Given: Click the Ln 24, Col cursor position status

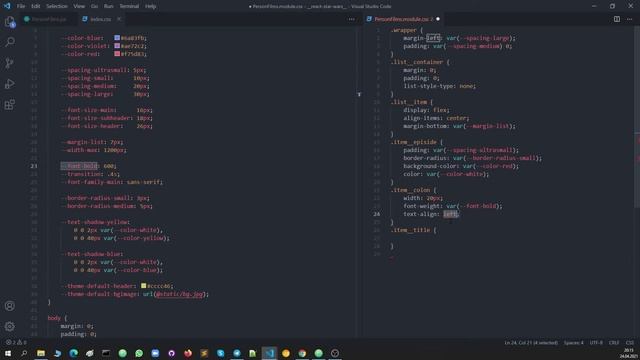Looking at the screenshot, I should pyautogui.click(x=531, y=343).
